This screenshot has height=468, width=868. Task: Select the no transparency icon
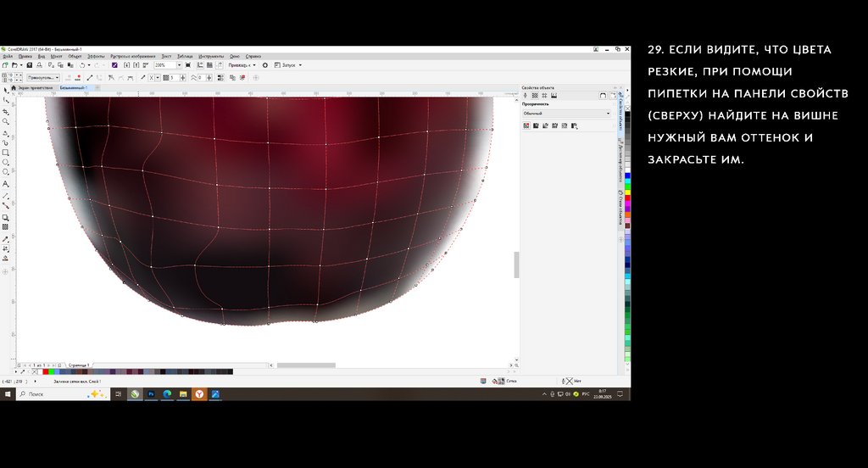[526, 125]
